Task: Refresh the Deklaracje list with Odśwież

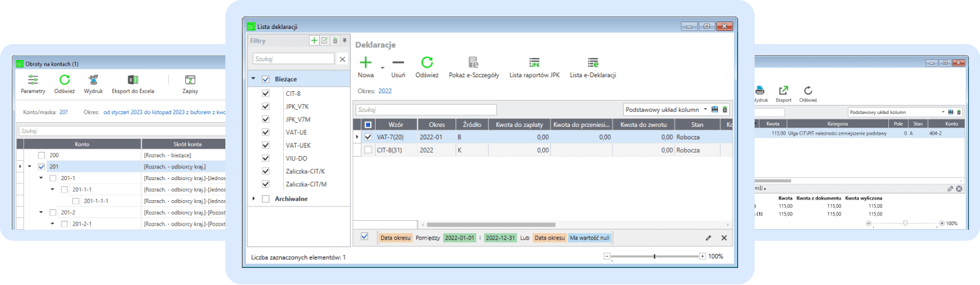Action: (x=427, y=63)
